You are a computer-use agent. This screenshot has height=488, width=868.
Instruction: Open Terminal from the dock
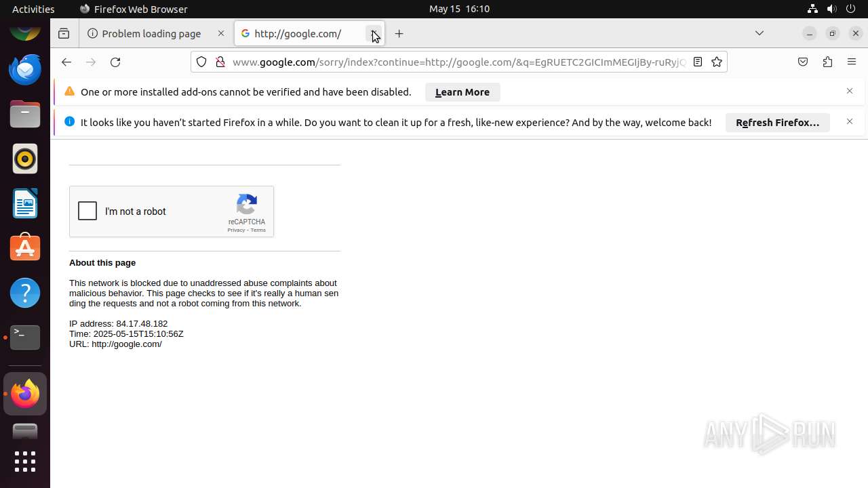25,338
